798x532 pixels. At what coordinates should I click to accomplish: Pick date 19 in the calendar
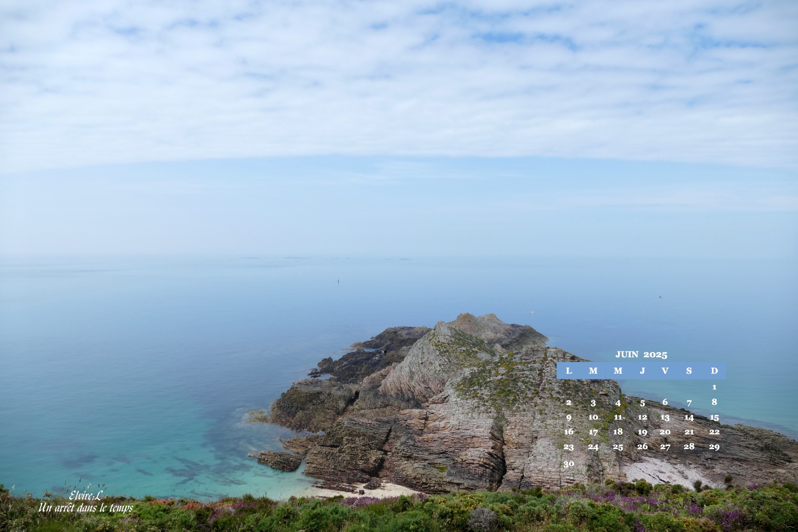(642, 432)
